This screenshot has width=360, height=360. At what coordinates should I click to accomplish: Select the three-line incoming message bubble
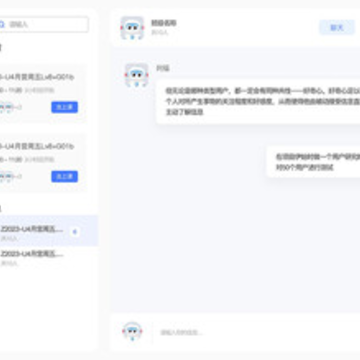(258, 102)
